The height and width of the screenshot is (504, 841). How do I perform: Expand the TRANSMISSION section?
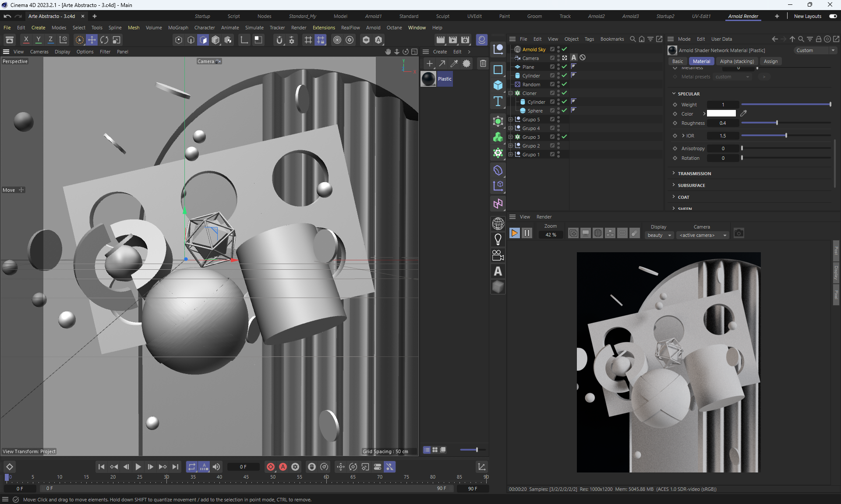click(694, 173)
